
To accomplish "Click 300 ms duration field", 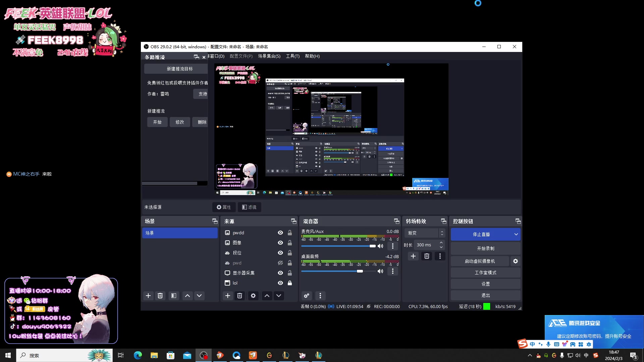I will click(x=426, y=245).
